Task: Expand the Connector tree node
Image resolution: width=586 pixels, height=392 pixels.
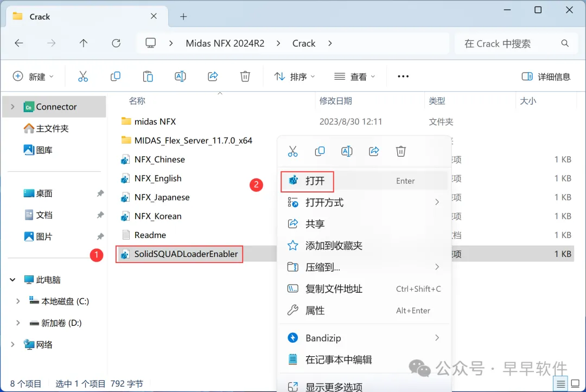Action: (12, 107)
